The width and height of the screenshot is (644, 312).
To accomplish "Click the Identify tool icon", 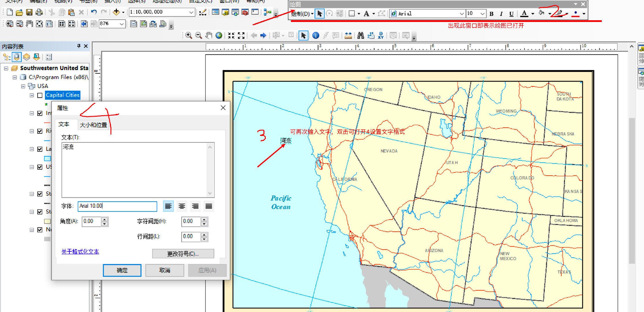I will tap(316, 36).
